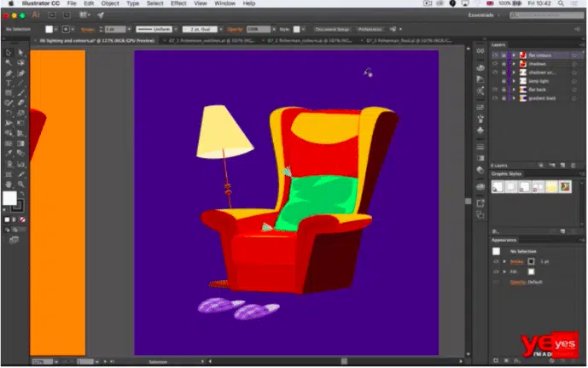Select the Scale tool
This screenshot has width=588, height=368.
20,114
